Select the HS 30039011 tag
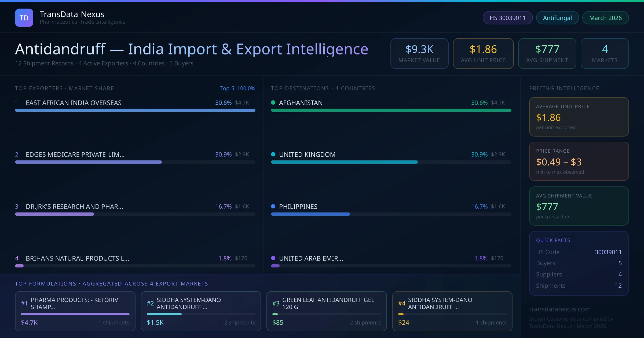The image size is (644, 338). [507, 18]
